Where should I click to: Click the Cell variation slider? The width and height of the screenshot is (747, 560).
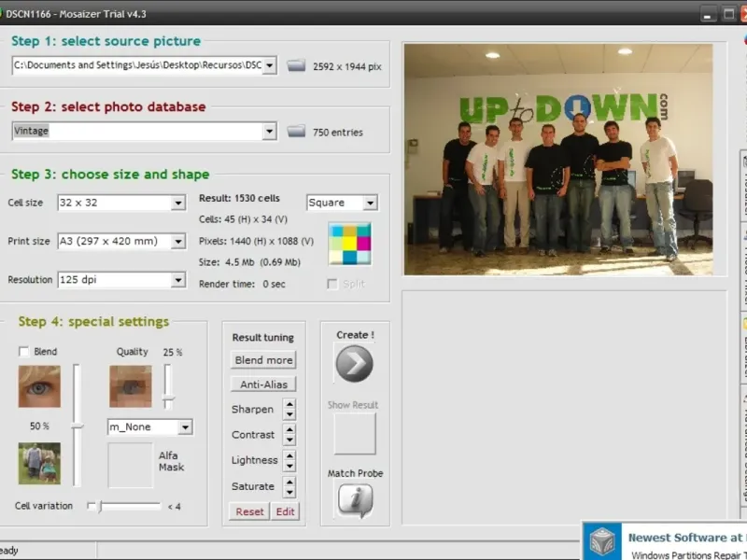pyautogui.click(x=126, y=506)
